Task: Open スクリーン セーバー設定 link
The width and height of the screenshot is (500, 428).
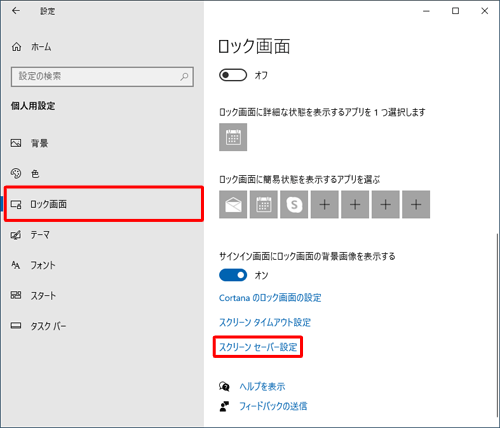Action: [258, 347]
